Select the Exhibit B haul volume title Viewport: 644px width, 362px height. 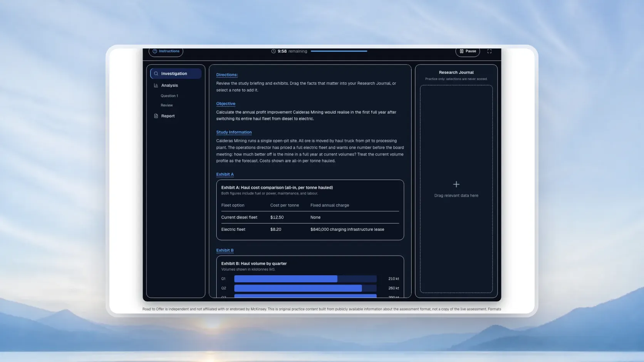tap(254, 264)
